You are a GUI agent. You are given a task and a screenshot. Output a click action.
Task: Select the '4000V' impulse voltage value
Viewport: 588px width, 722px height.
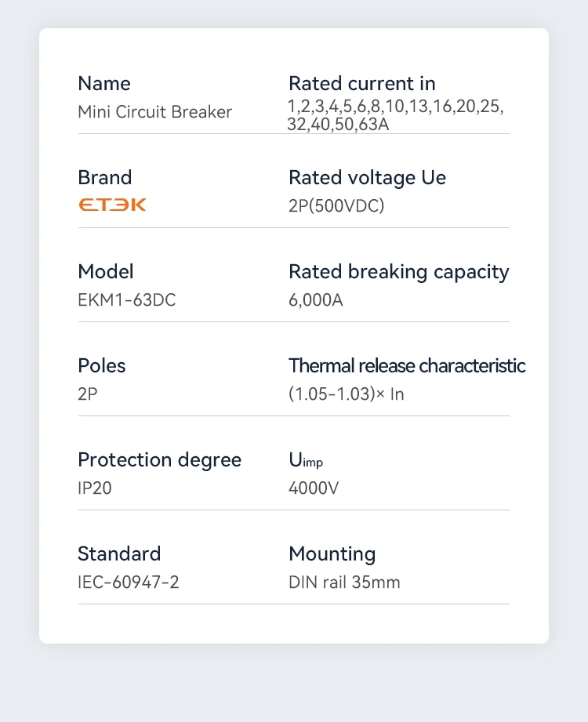pos(314,488)
